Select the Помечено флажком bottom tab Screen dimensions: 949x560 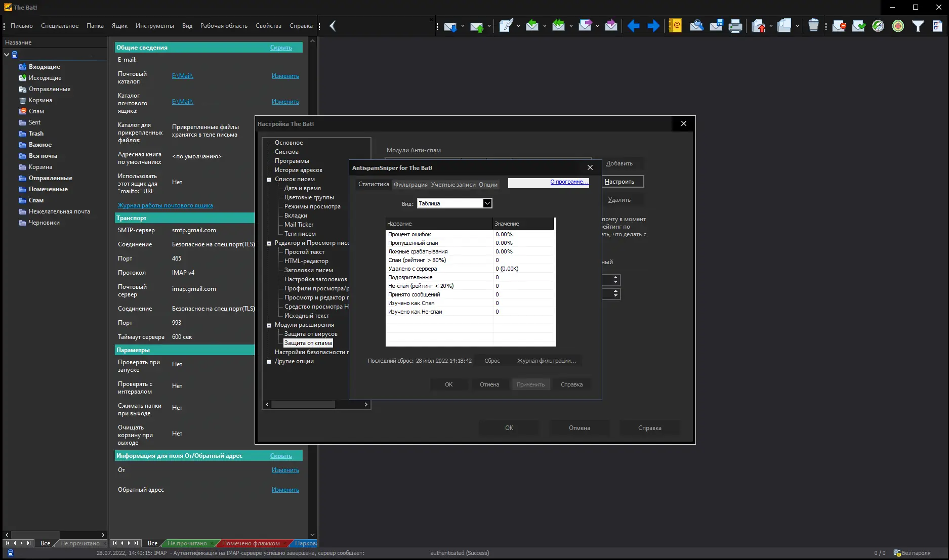251,543
